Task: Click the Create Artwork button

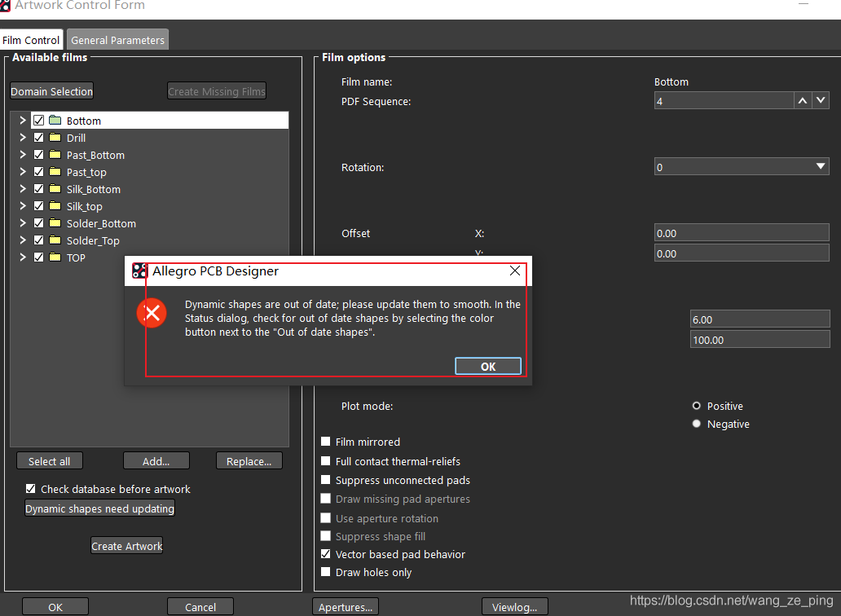Action: click(126, 546)
